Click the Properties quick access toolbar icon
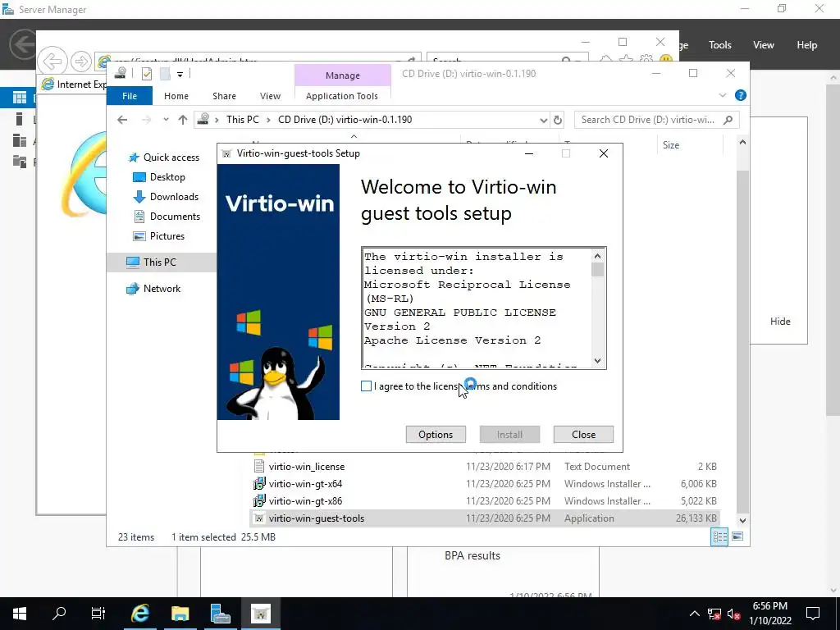This screenshot has width=840, height=630. click(146, 74)
